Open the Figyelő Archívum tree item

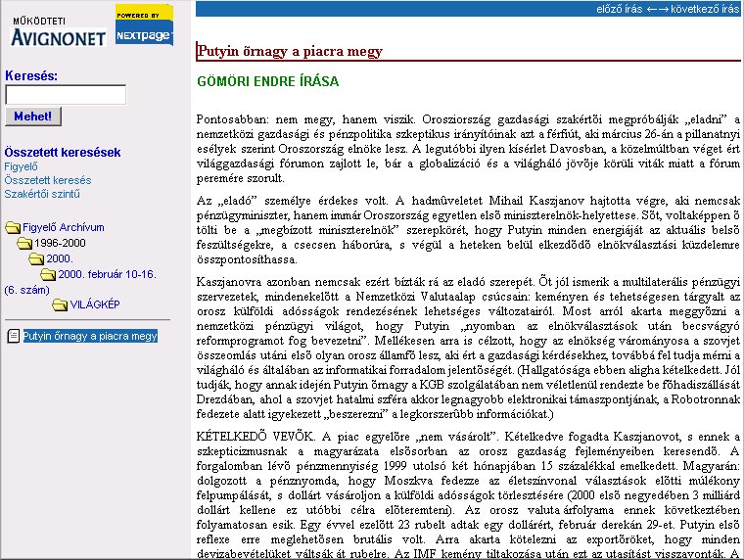[64, 227]
